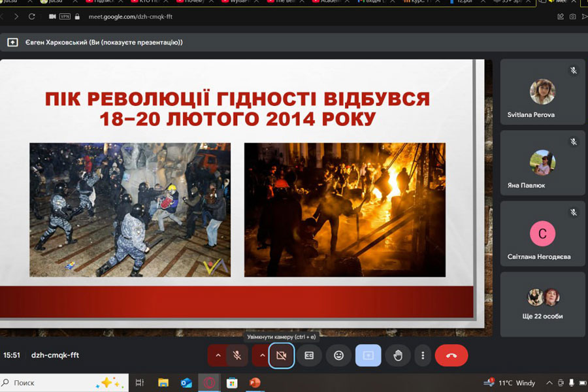Click the snapshot camera icon in browser toolbar
The width and height of the screenshot is (588, 392).
(572, 16)
